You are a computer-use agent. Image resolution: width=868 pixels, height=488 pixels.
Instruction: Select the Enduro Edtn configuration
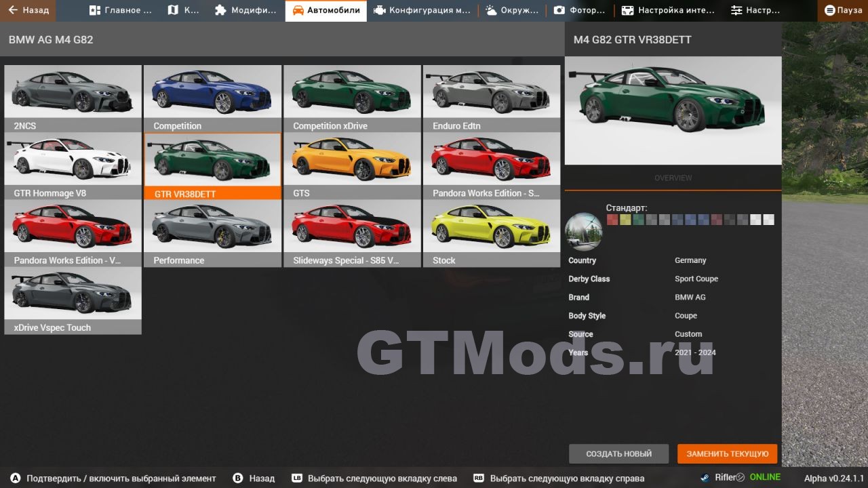(492, 98)
